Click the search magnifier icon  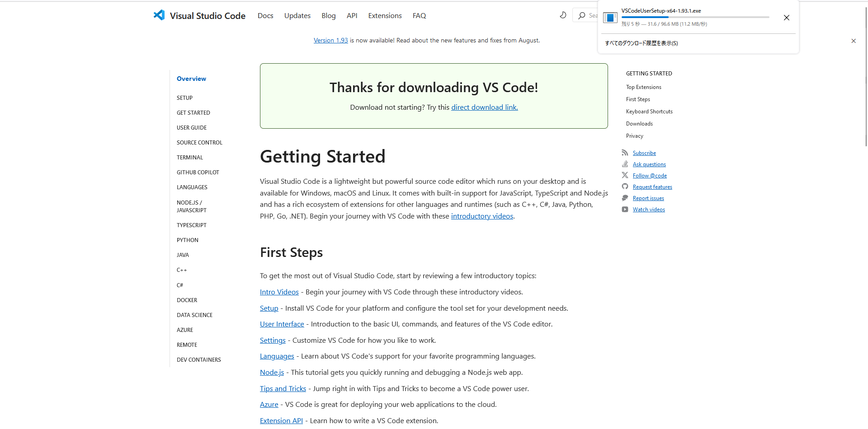582,15
